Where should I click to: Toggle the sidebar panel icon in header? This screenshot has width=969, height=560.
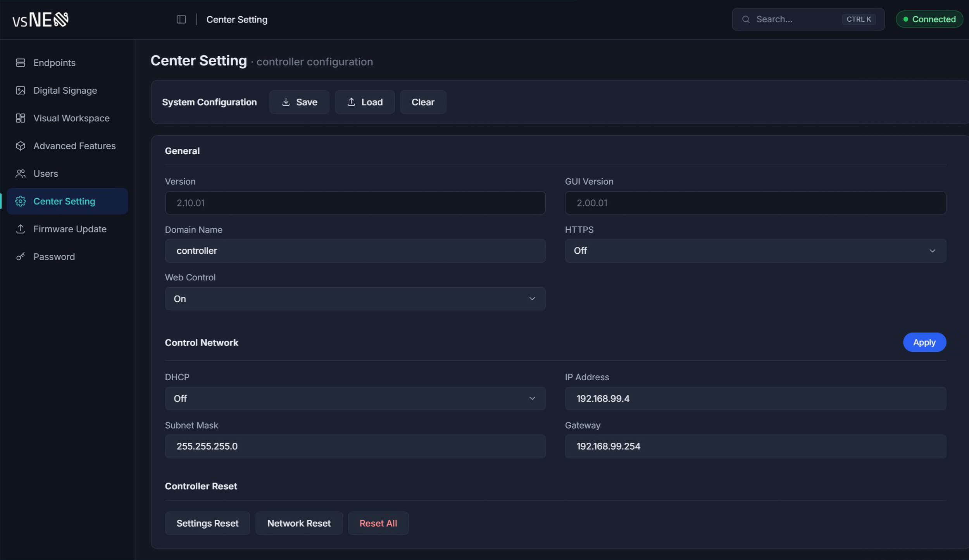[181, 19]
